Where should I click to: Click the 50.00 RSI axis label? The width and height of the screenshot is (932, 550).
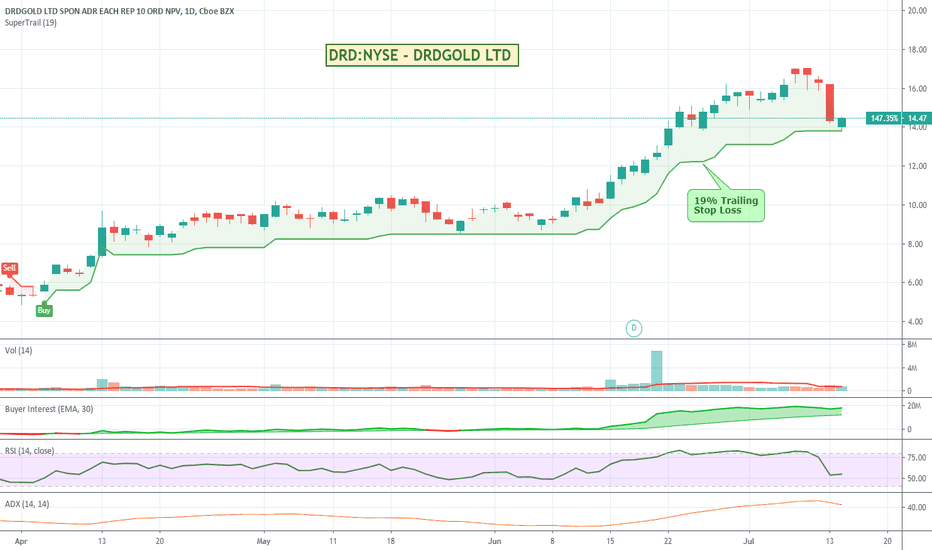(x=917, y=478)
